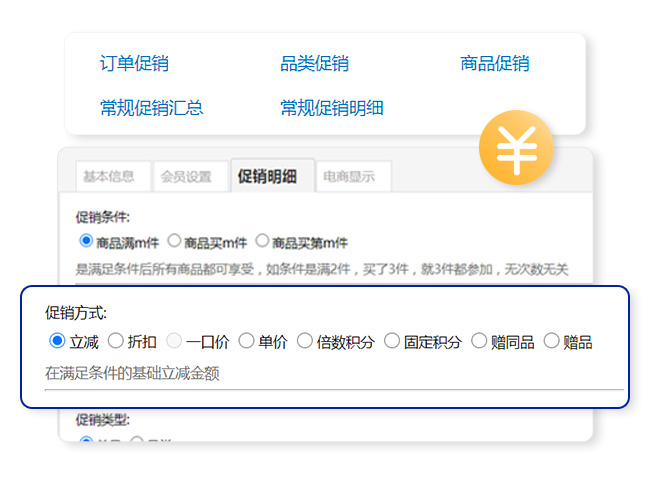Select the 立减 promotion method
Viewport: 650px width, 488px height.
coord(57,341)
